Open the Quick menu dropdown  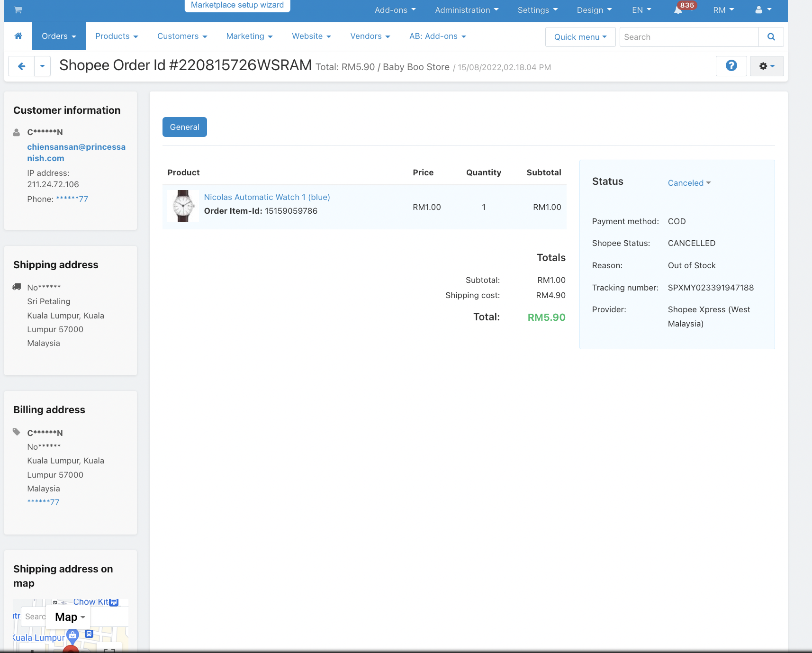(580, 37)
